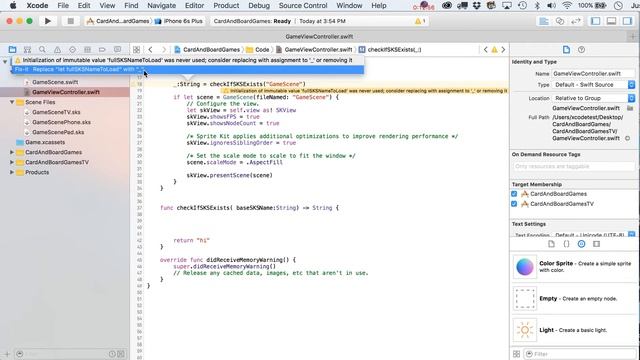640x360 pixels.
Task: Show the assistant editor
Action: coord(560,21)
